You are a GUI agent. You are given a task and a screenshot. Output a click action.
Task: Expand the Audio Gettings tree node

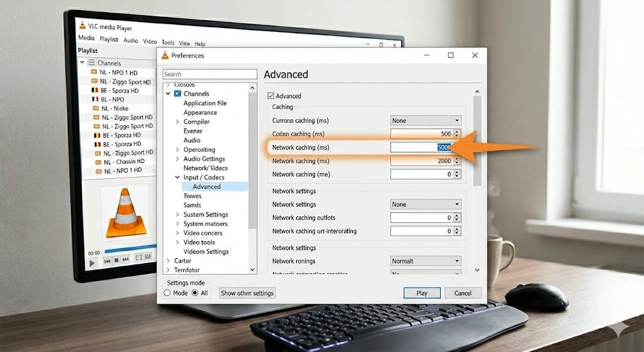(177, 159)
